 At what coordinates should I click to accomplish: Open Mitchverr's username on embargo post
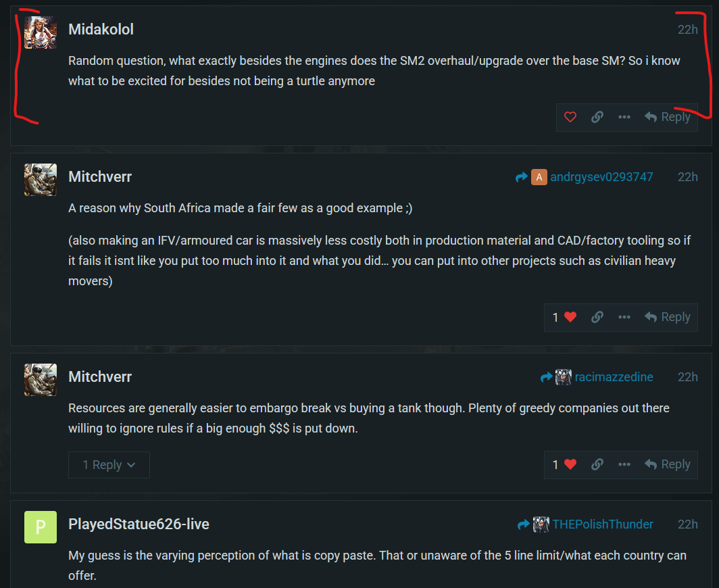(x=100, y=377)
